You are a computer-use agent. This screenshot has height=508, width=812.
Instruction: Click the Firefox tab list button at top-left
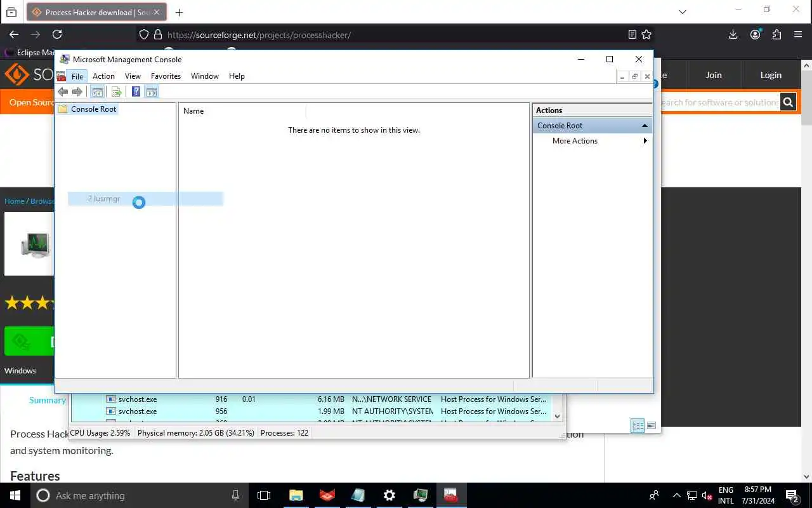[11, 12]
